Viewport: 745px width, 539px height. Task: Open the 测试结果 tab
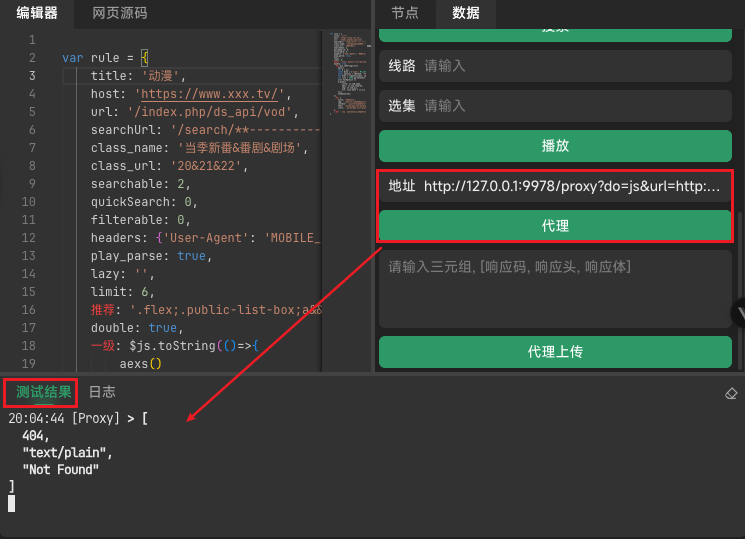[44, 392]
